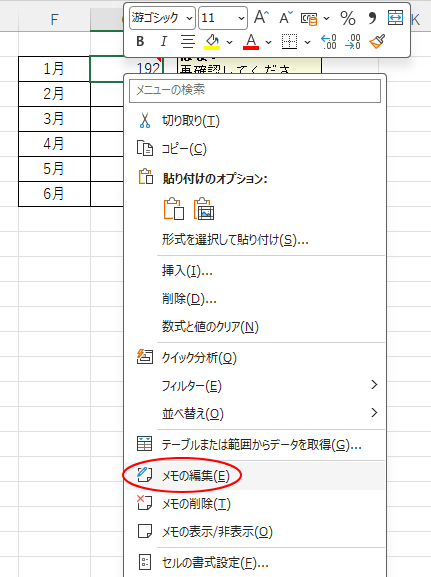Apply center alignment from mini toolbar

click(188, 42)
